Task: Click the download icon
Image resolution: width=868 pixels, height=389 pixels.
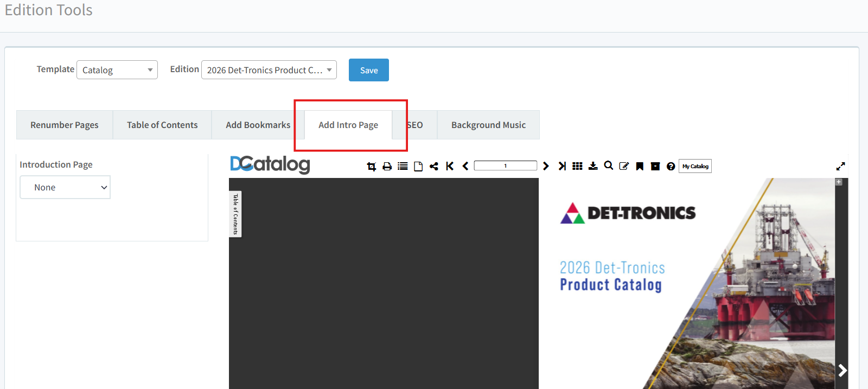Action: 593,166
